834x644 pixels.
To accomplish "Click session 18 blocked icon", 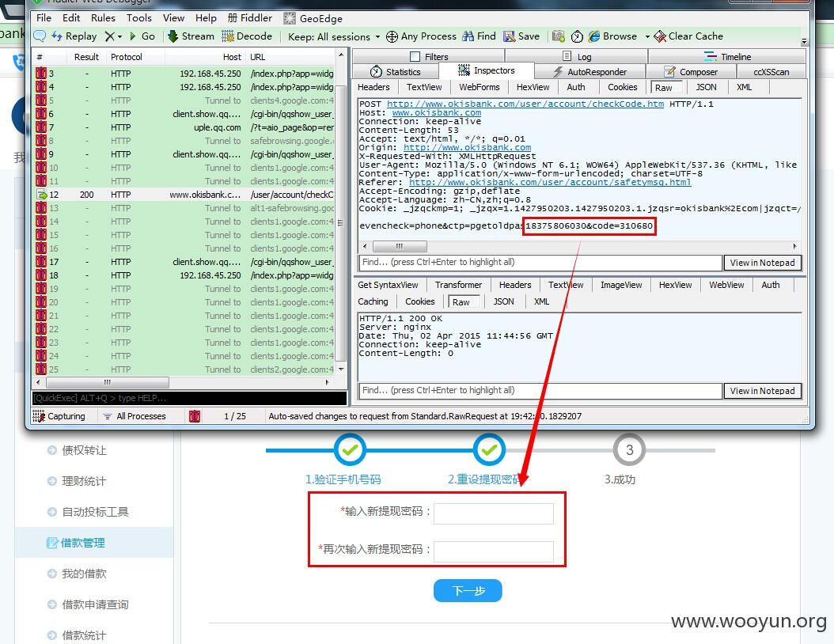I will pos(41,275).
